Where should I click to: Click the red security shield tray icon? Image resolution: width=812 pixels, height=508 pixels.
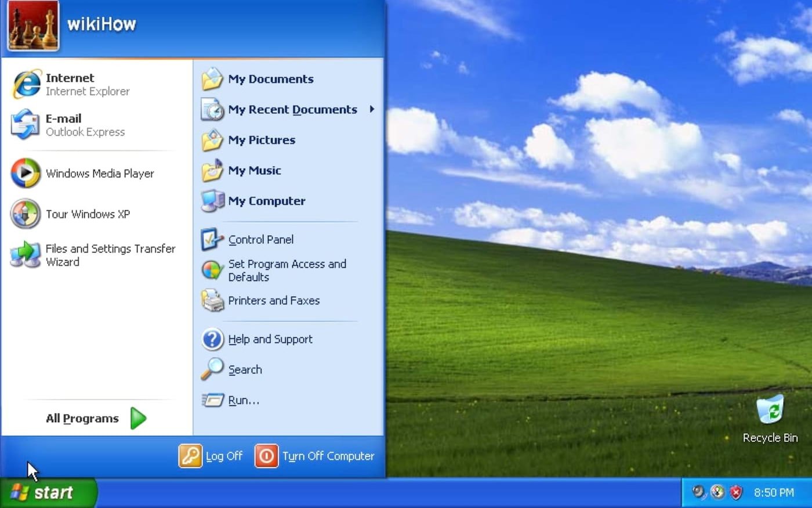pos(736,492)
